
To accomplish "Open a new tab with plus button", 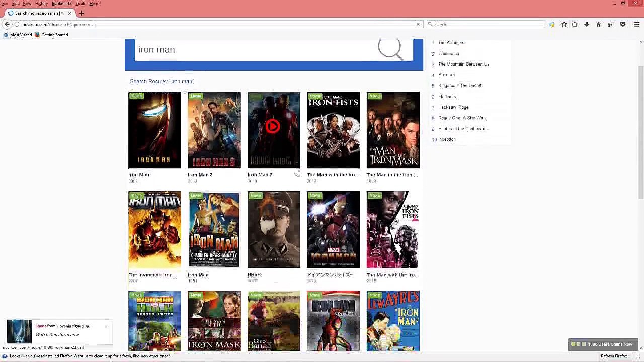I will tap(82, 13).
